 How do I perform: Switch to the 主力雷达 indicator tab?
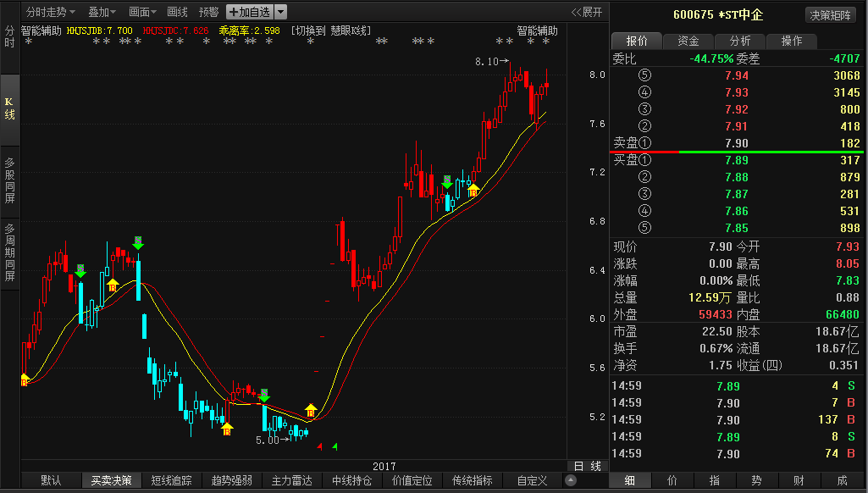pyautogui.click(x=291, y=480)
